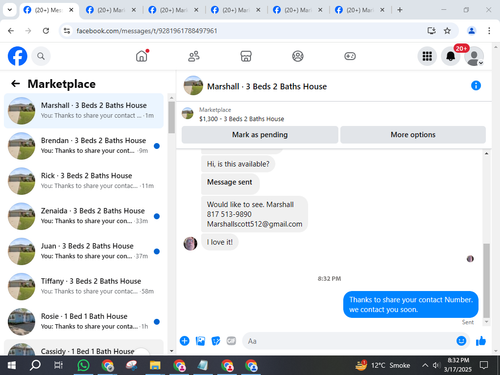Click Marshall conversation header title
The width and height of the screenshot is (500, 375).
(267, 87)
